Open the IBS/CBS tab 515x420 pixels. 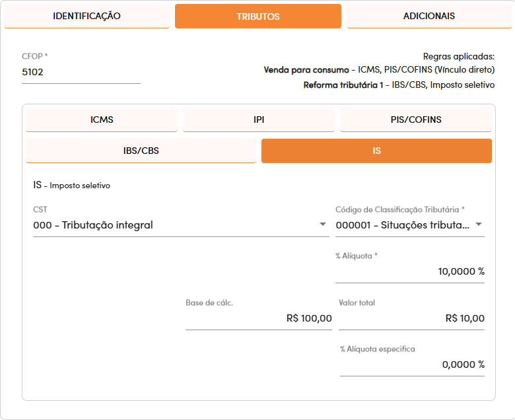click(x=141, y=151)
